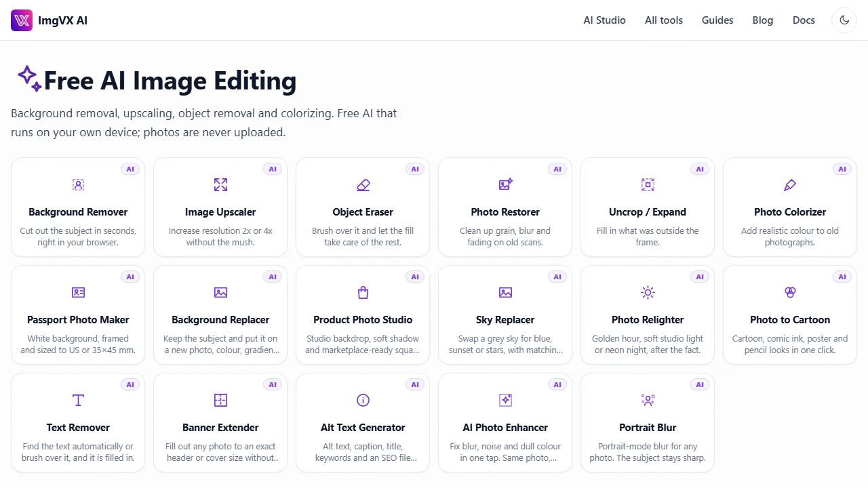Click the ImgVX AI logo icon
The image size is (868, 488).
(x=22, y=20)
